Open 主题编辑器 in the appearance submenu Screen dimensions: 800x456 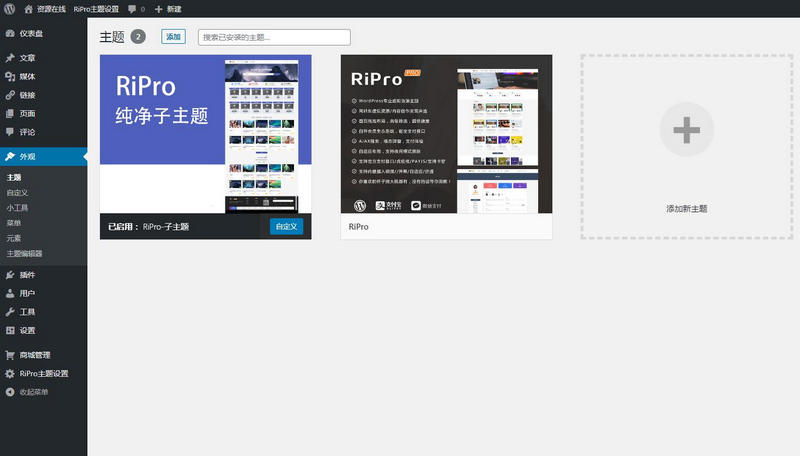(24, 254)
